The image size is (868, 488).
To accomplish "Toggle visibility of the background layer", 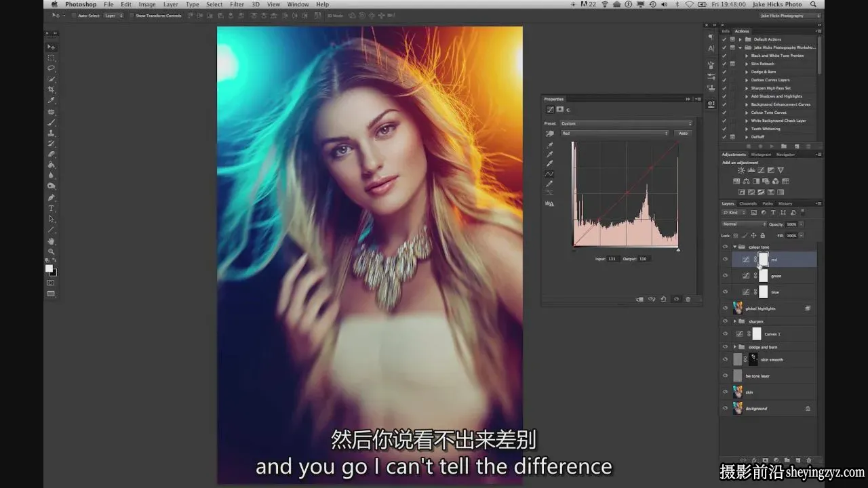I will point(725,409).
